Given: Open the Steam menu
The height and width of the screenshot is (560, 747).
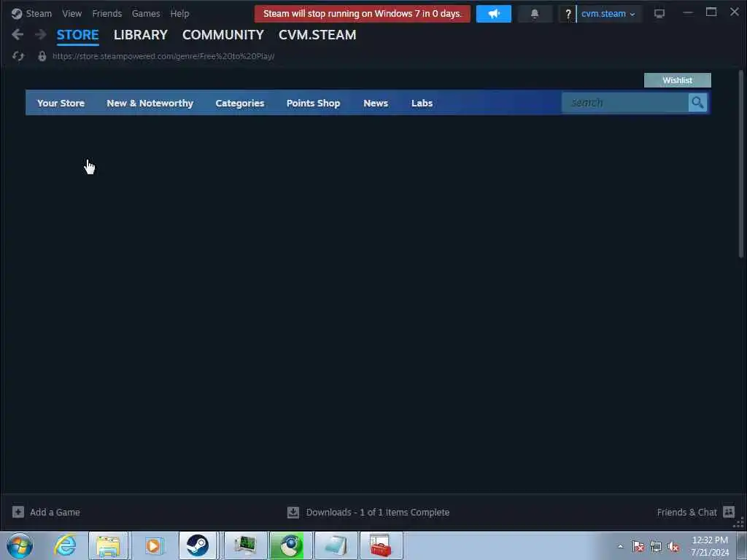Looking at the screenshot, I should [x=39, y=14].
